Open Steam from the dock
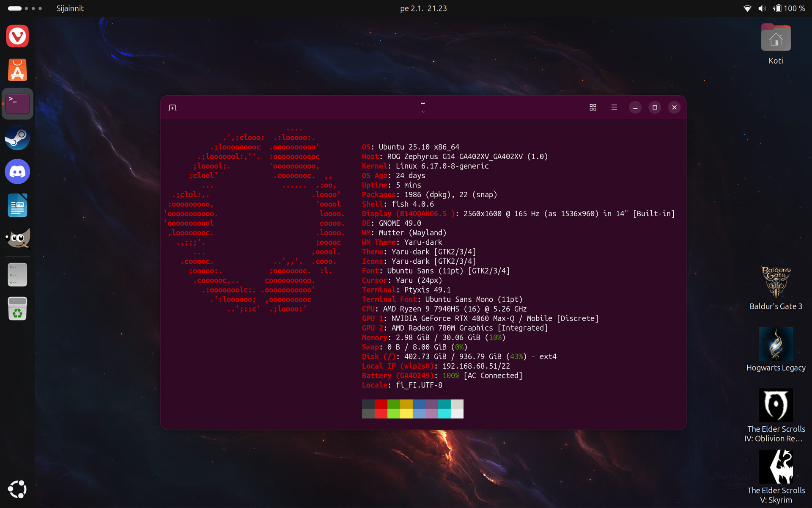Viewport: 812px width, 508px height. pos(17,138)
